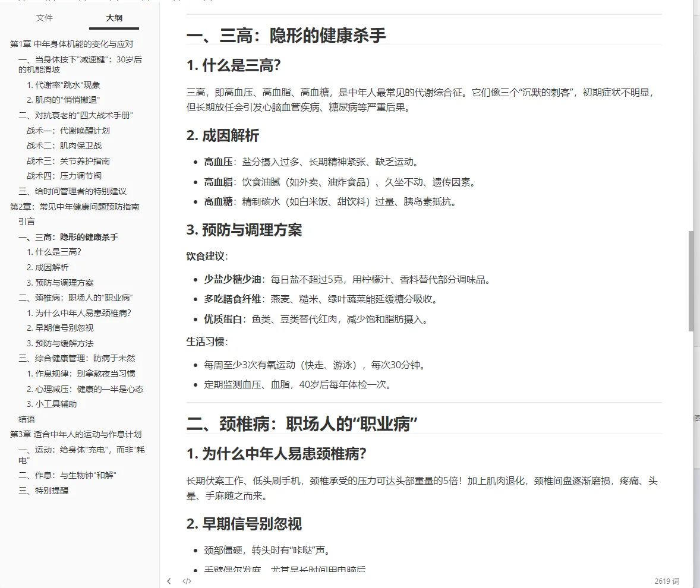Image resolution: width=700 pixels, height=588 pixels.
Task: Switch to the 文件 tab
Action: [x=44, y=18]
